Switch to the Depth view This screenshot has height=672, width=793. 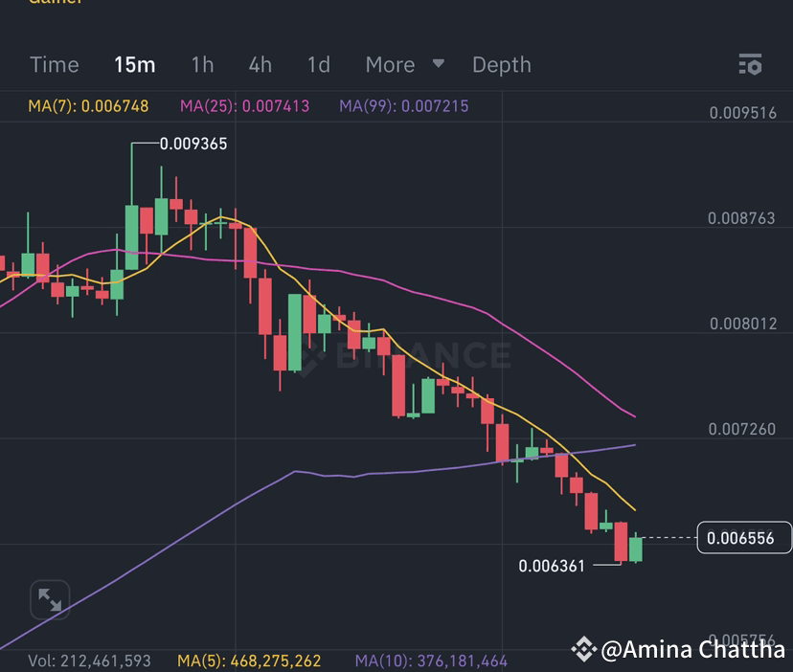click(x=500, y=64)
